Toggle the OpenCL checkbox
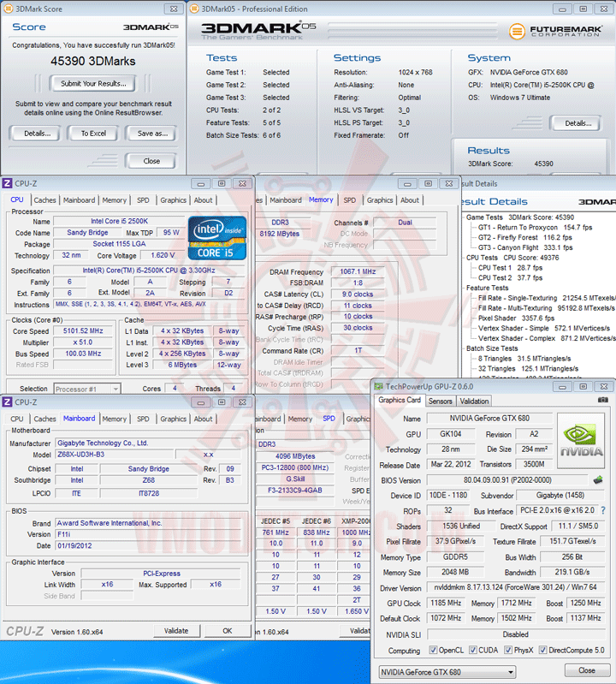 433,650
